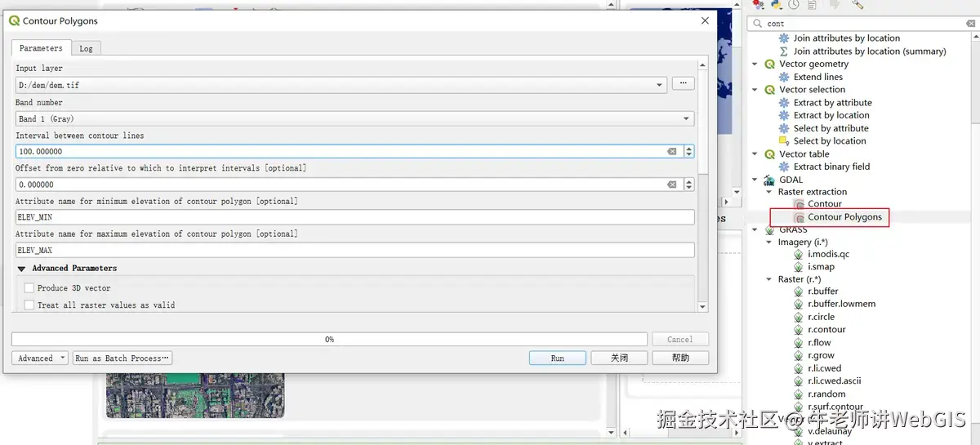Screen dimensions: 980x445
Task: Click Run as Batch Process button
Action: [x=122, y=358]
